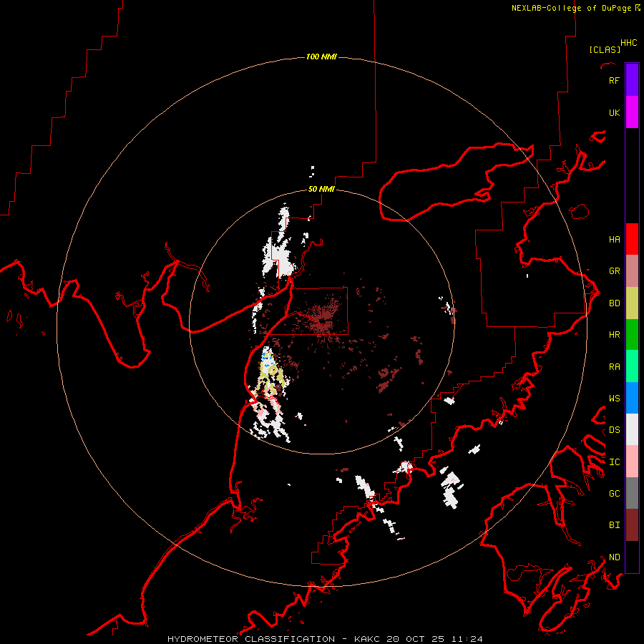Click the dusty pink GR legend swatch
The image size is (644, 644).
click(632, 271)
